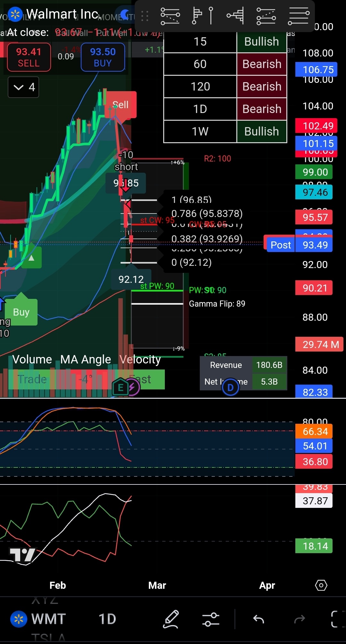Tap the Mar date on the time axis
Screen dimensions: 346x644
tap(157, 585)
